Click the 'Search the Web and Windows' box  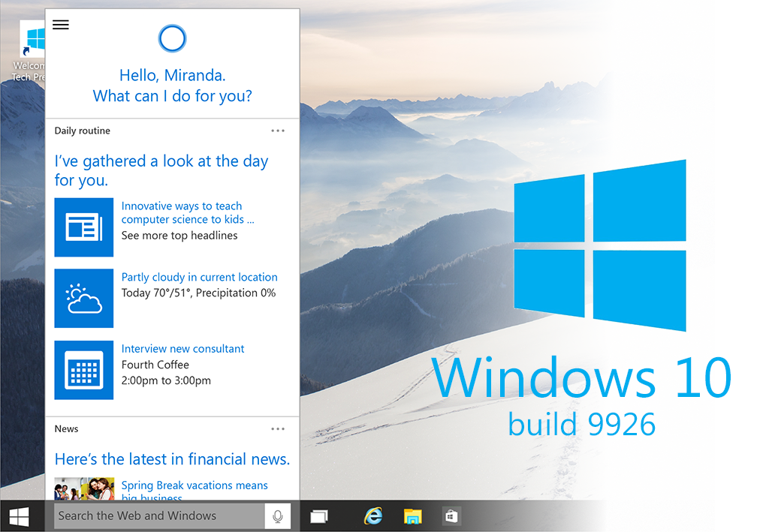click(x=159, y=516)
